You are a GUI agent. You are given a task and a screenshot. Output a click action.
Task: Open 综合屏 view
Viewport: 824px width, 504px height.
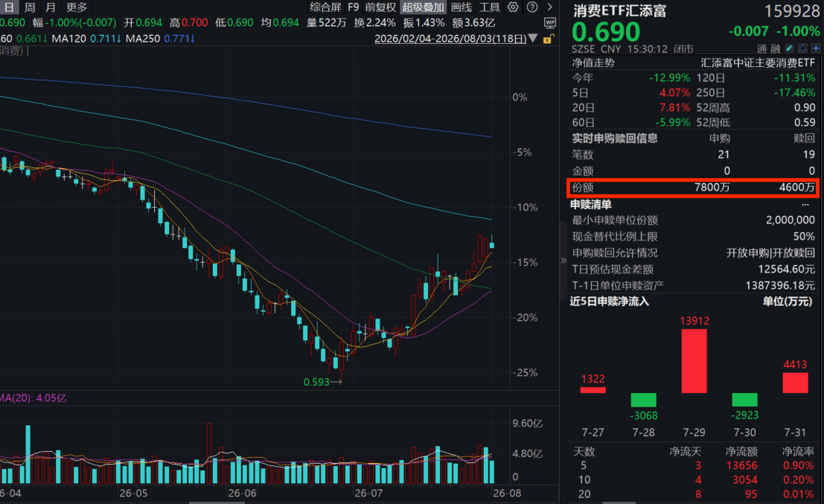[325, 7]
